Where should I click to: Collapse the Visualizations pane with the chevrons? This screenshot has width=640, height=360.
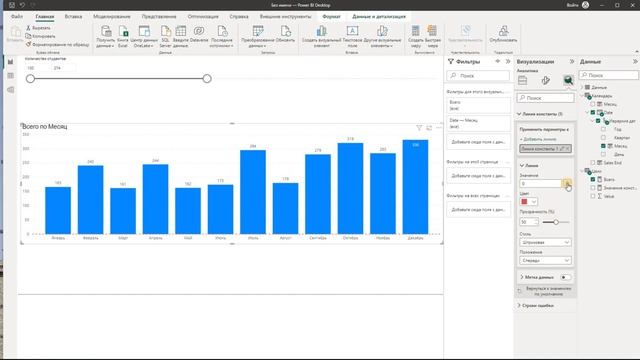572,61
